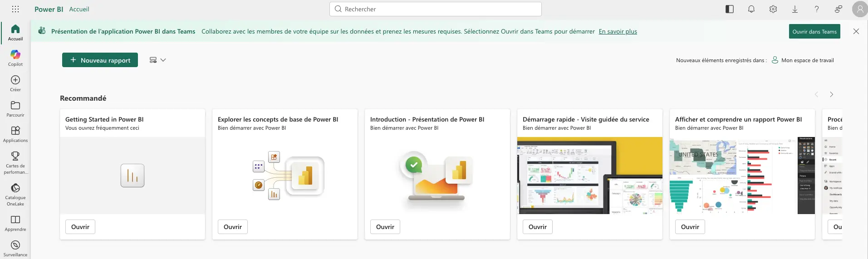Screen dimensions: 868x259
Task: Open the Créer sidebar item
Action: (15, 83)
